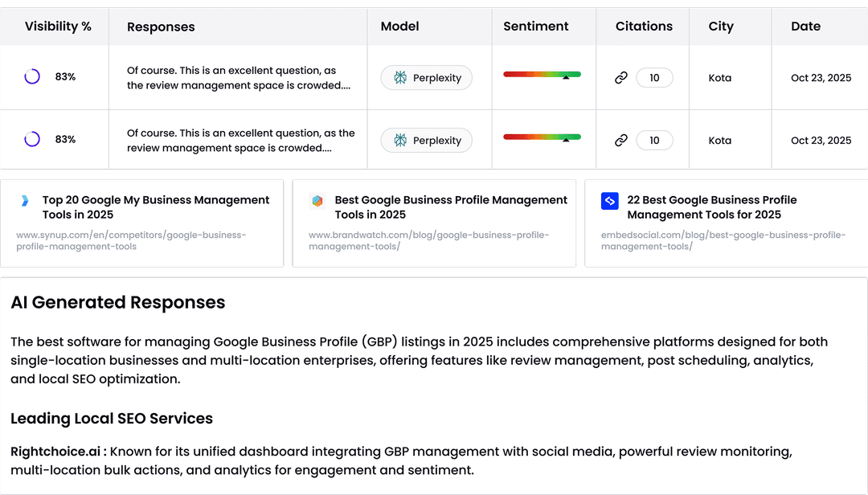
Task: Click the visibility progress ring in the second row
Action: [x=31, y=138]
